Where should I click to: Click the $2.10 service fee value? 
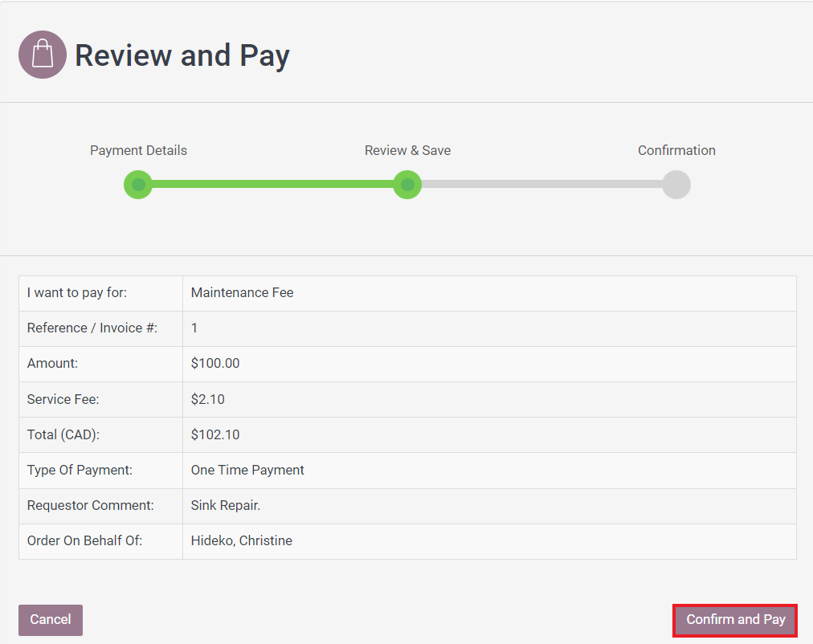click(207, 399)
